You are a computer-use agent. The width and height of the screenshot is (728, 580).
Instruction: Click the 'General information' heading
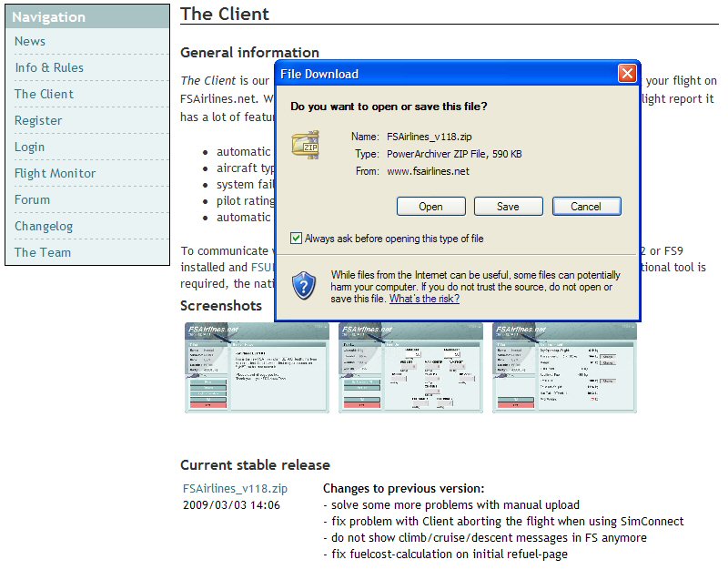tap(249, 53)
